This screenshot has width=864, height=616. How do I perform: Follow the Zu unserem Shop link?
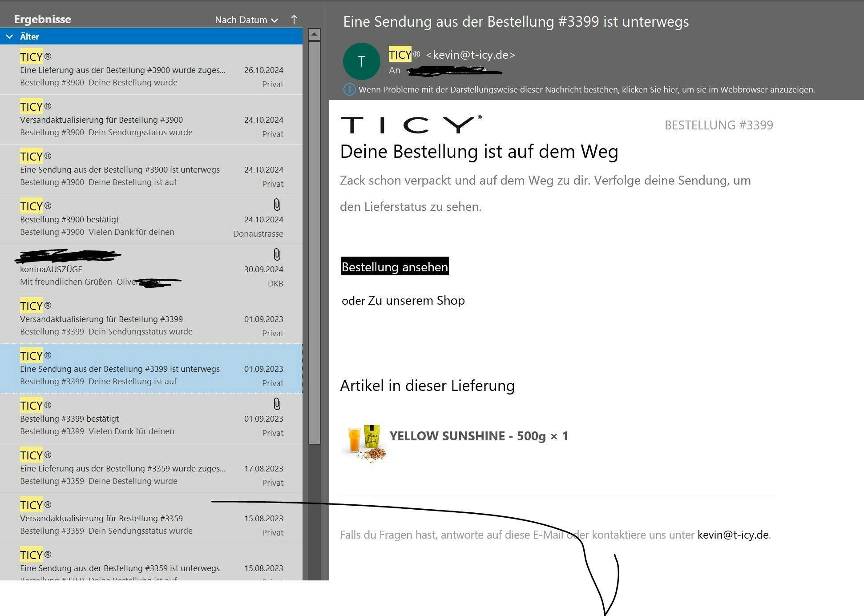click(x=416, y=301)
